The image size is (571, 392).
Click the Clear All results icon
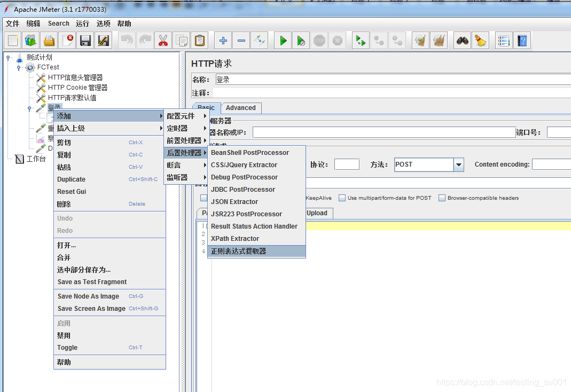pyautogui.click(x=439, y=41)
